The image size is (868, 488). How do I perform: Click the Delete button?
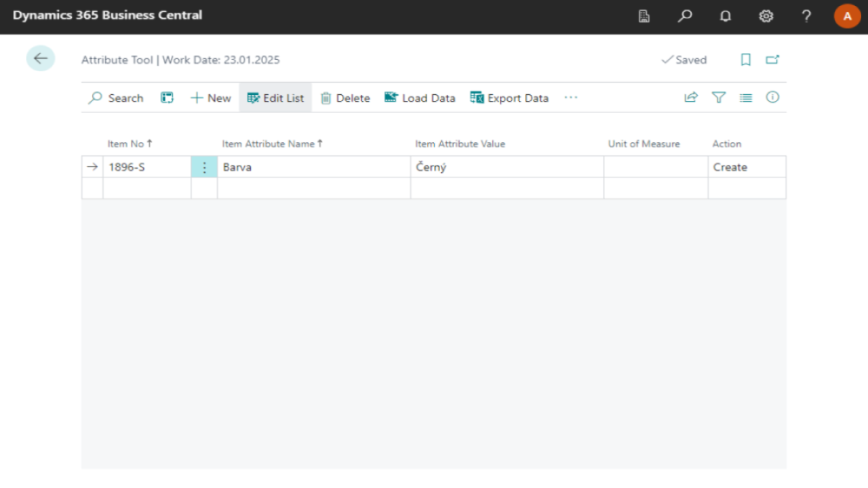point(345,98)
